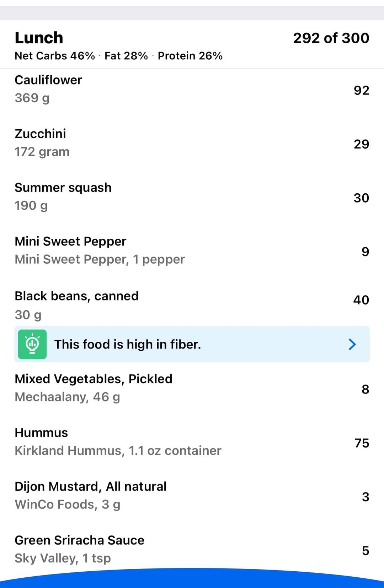Screen dimensions: 384x588
Task: Tap the 30 calorie value for Summer squash
Action: click(x=361, y=198)
